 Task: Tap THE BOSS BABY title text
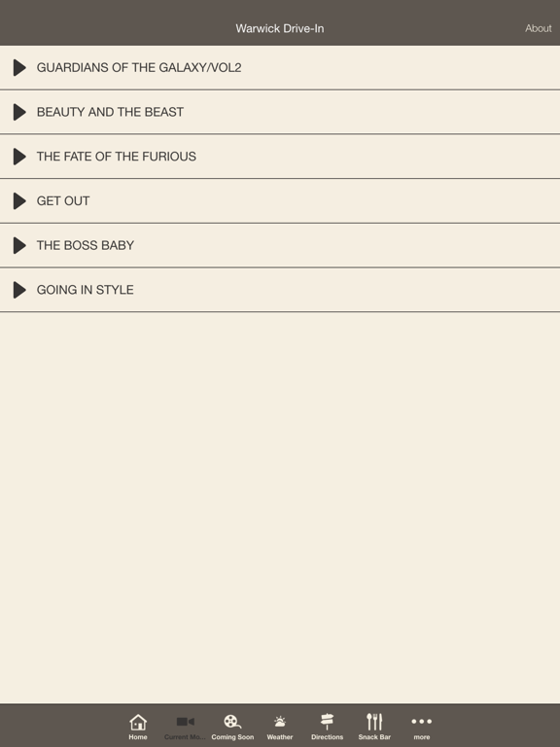click(86, 245)
